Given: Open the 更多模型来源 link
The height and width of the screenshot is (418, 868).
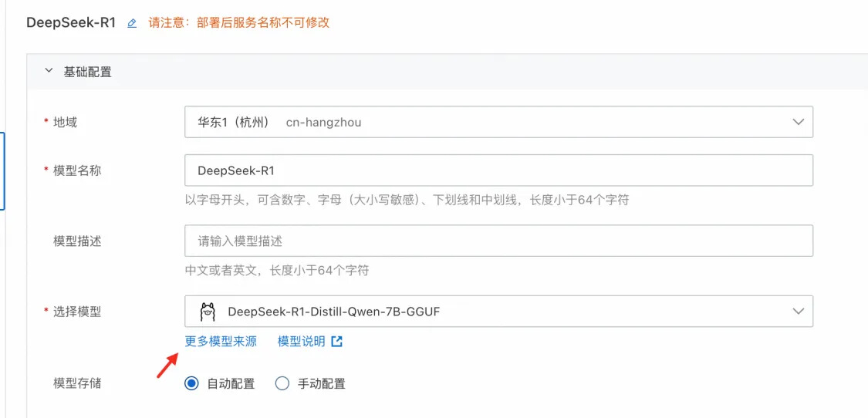Looking at the screenshot, I should pyautogui.click(x=221, y=341).
